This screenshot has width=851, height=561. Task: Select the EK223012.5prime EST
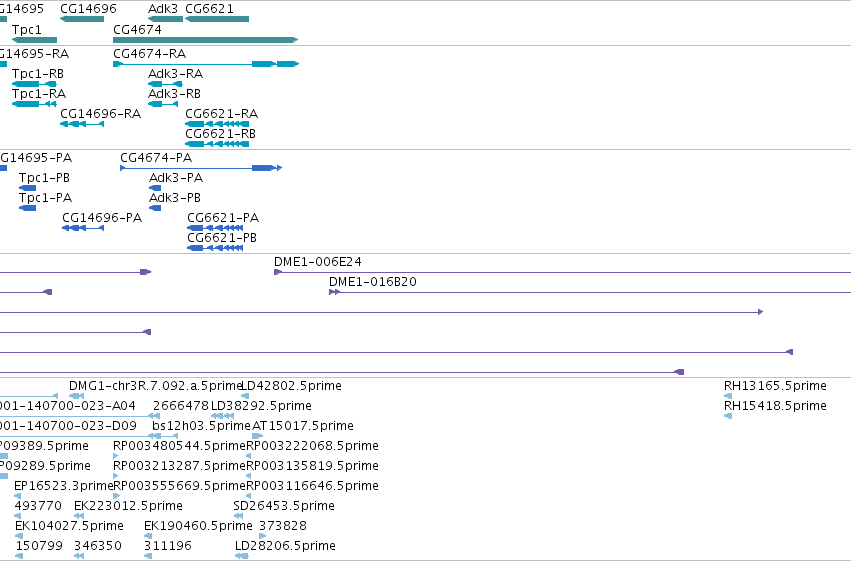pyautogui.click(x=79, y=517)
